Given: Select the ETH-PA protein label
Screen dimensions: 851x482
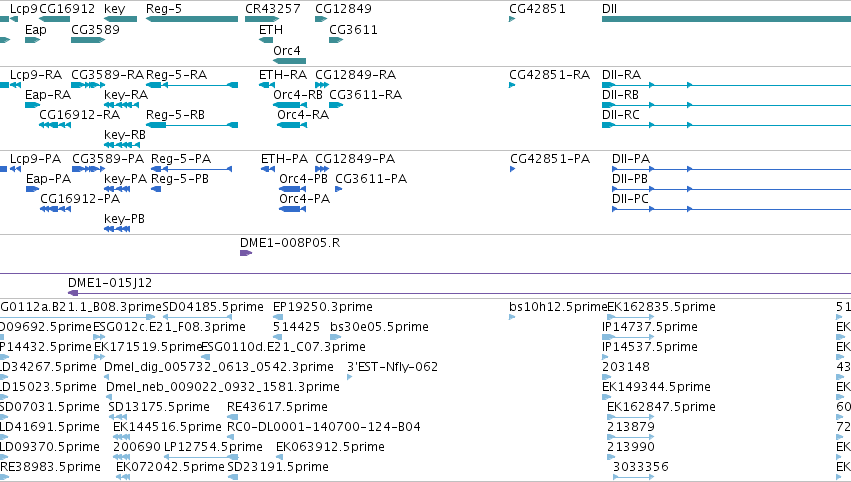Looking at the screenshot, I should tap(284, 158).
